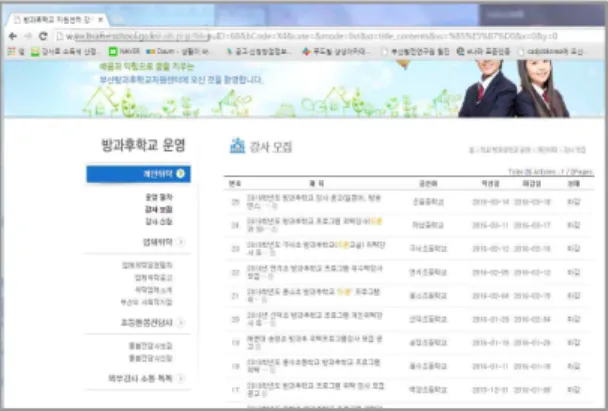Select the 운영 절차 sidebar submenu item
Viewport: 608px width, 411px height.
click(x=159, y=197)
